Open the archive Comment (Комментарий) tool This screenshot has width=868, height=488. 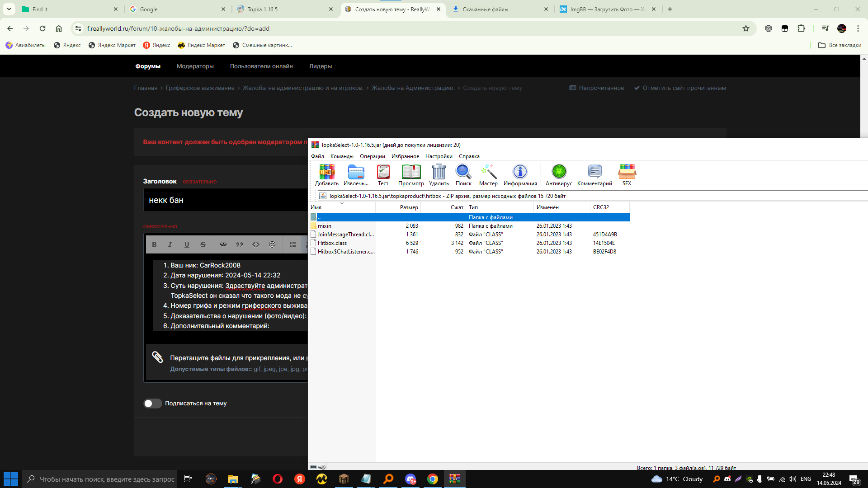point(594,175)
